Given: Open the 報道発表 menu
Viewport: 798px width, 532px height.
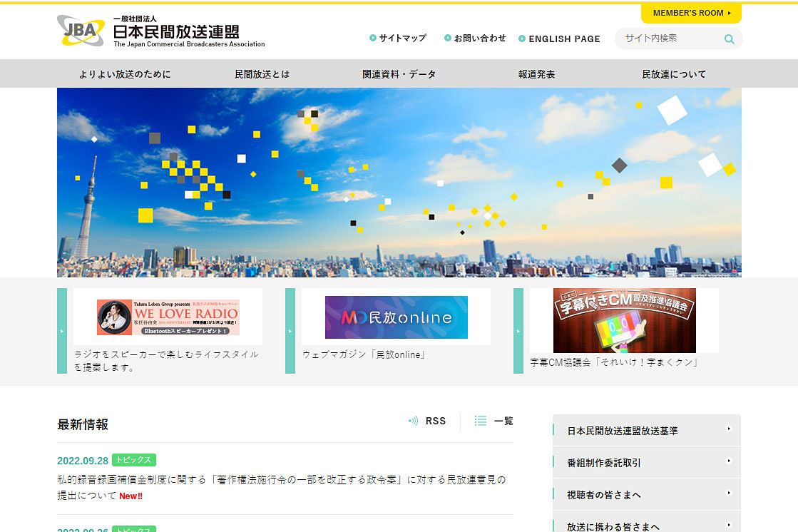Looking at the screenshot, I should click(x=536, y=73).
